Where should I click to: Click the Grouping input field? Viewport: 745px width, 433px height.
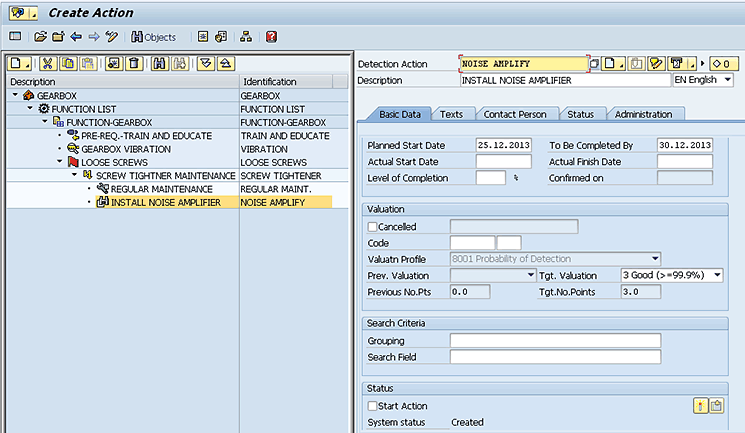tap(555, 340)
